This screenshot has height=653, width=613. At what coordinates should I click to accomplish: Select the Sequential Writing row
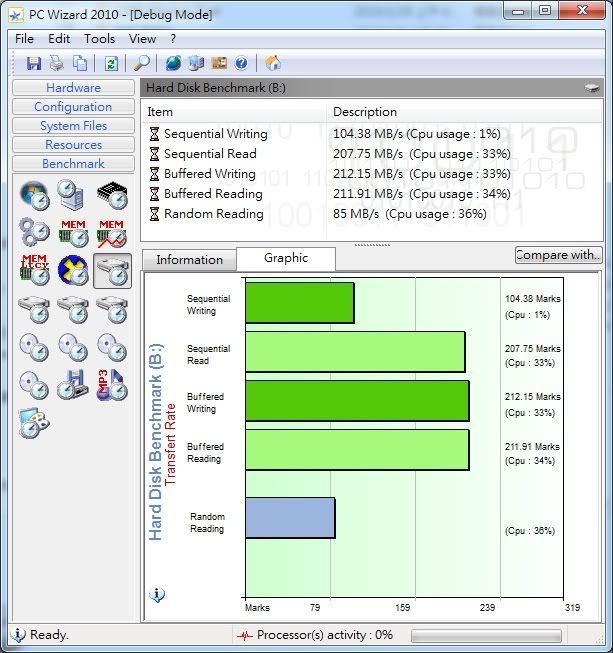[x=372, y=134]
